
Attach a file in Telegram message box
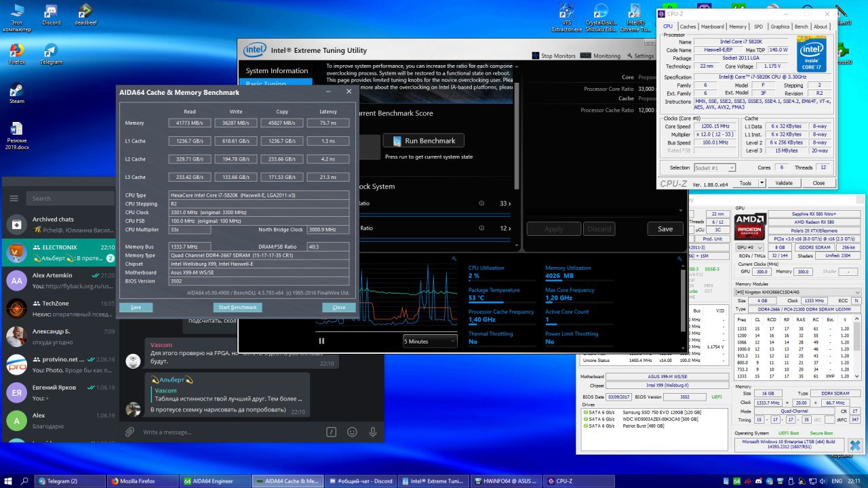coord(130,432)
